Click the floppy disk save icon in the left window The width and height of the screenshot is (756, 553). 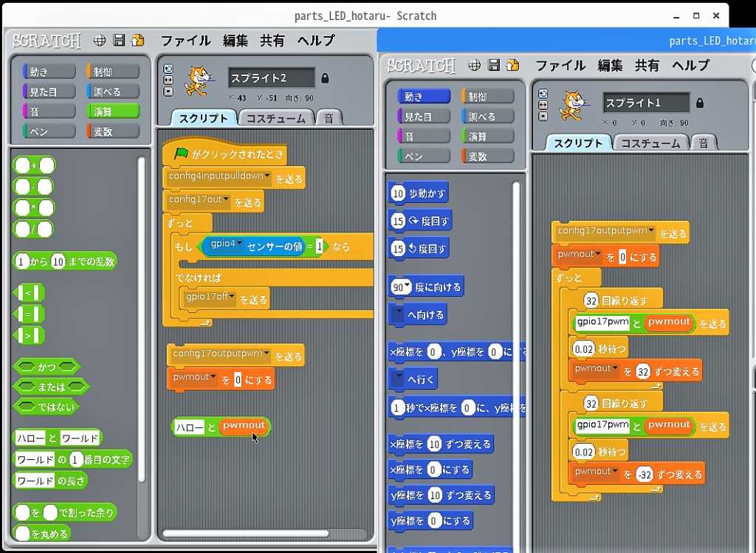pyautogui.click(x=119, y=41)
